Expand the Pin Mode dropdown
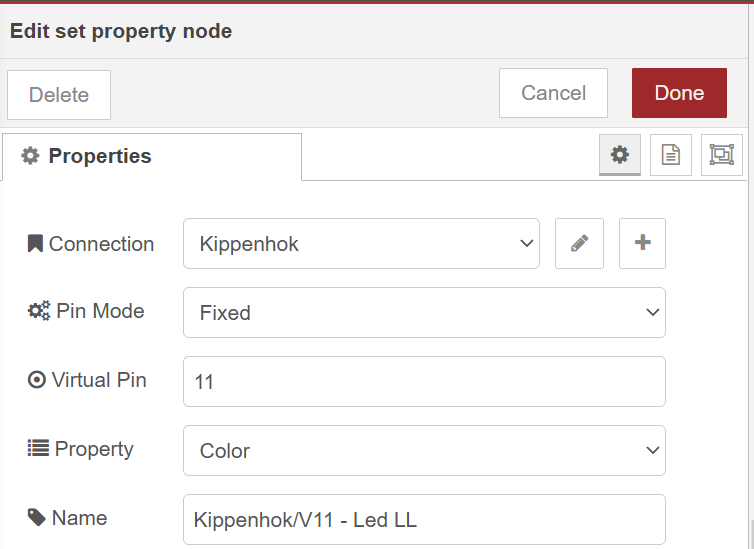 (x=424, y=313)
